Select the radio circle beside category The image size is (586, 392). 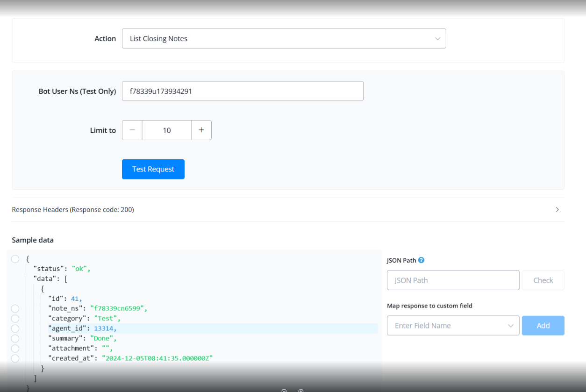click(x=15, y=319)
